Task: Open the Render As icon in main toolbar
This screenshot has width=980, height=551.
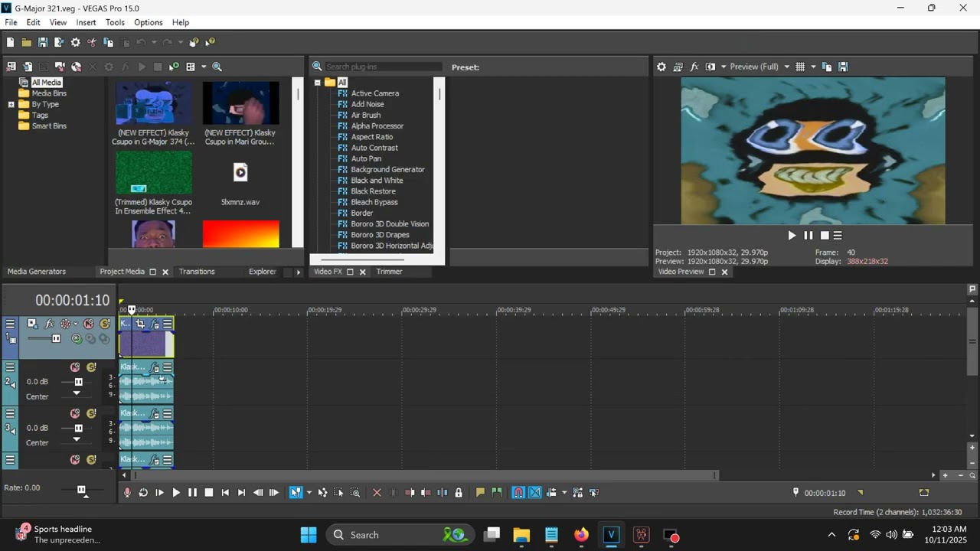Action: [59, 43]
